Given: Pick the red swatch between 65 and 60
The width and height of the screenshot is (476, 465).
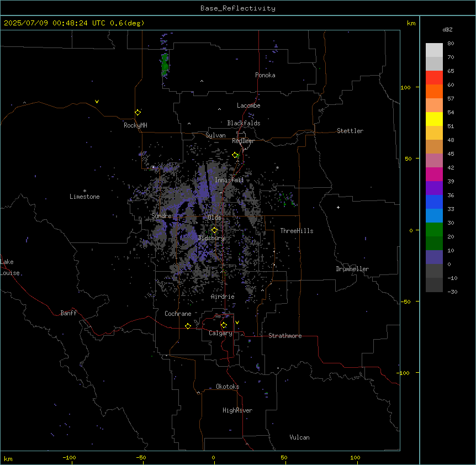Looking at the screenshot, I should 434,78.
